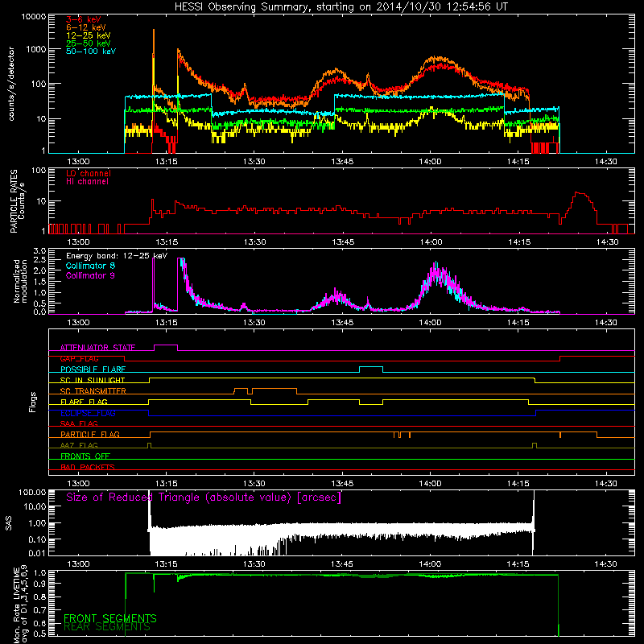This screenshot has width=644, height=644.
Task: Click the BAD_PACKETS flag label
Action: pos(88,467)
